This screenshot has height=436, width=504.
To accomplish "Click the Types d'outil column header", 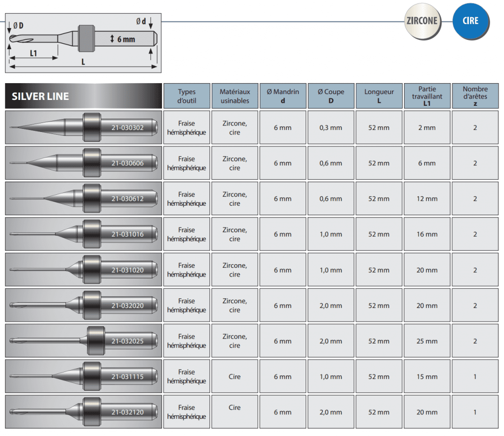I will click(187, 96).
